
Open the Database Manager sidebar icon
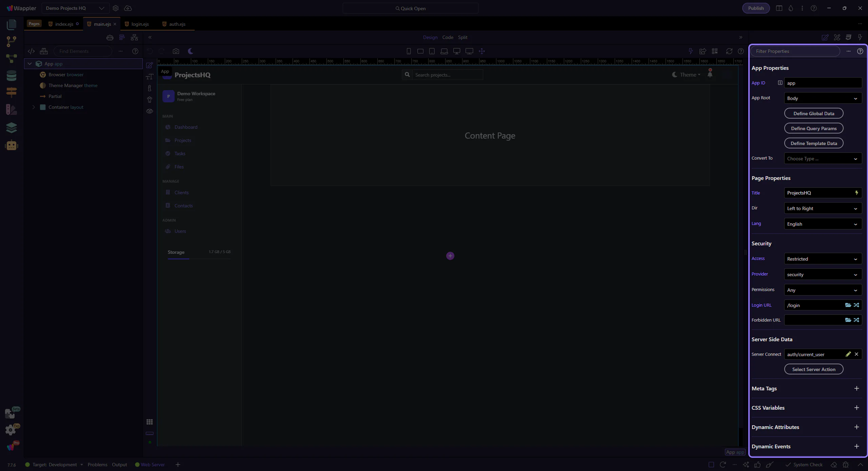(11, 75)
